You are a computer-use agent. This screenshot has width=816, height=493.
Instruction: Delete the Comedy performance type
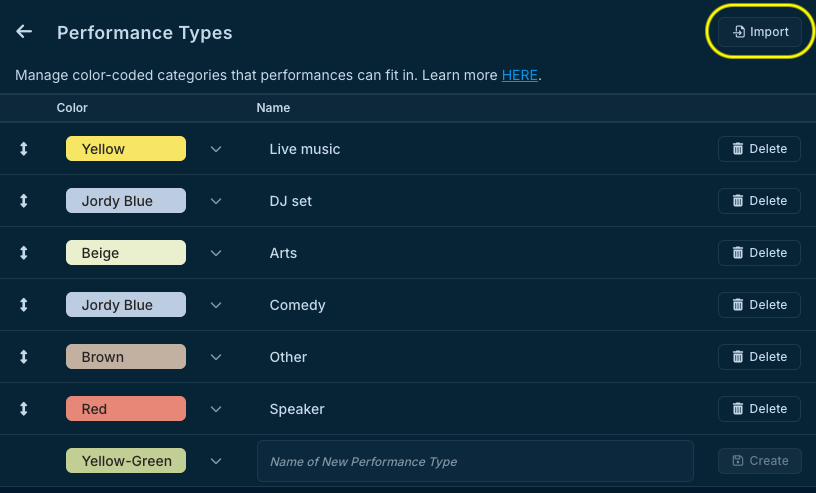pos(759,305)
